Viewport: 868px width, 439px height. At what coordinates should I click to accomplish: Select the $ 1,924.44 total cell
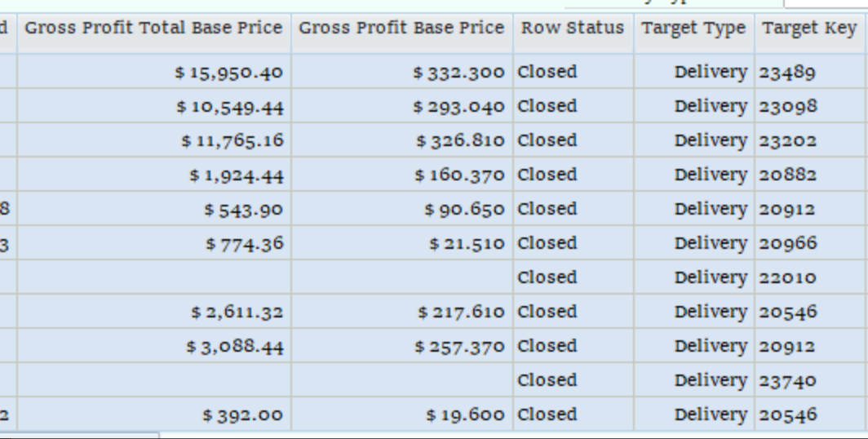(154, 175)
